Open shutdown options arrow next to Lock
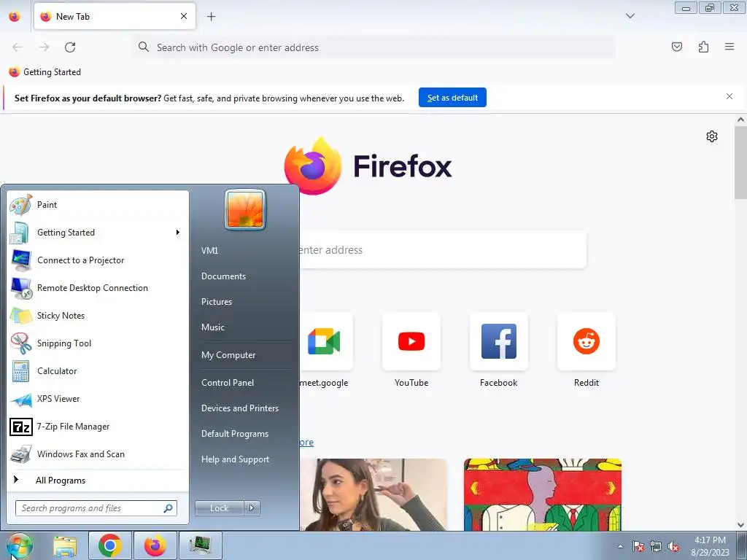 [252, 508]
